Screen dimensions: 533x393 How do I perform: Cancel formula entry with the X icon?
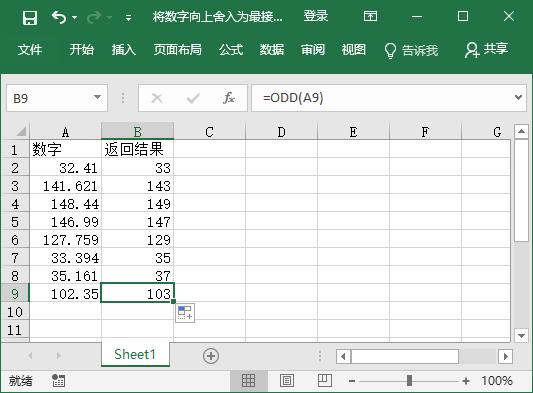[157, 98]
